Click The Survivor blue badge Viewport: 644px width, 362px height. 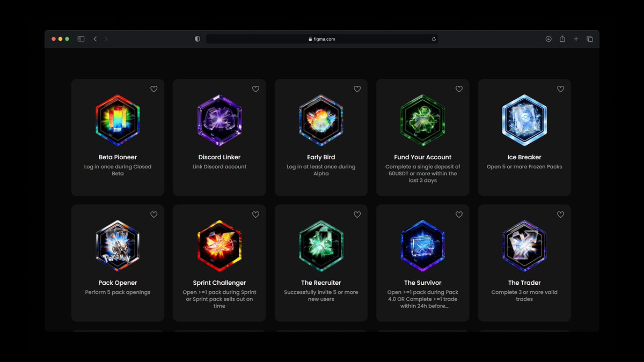click(x=423, y=246)
